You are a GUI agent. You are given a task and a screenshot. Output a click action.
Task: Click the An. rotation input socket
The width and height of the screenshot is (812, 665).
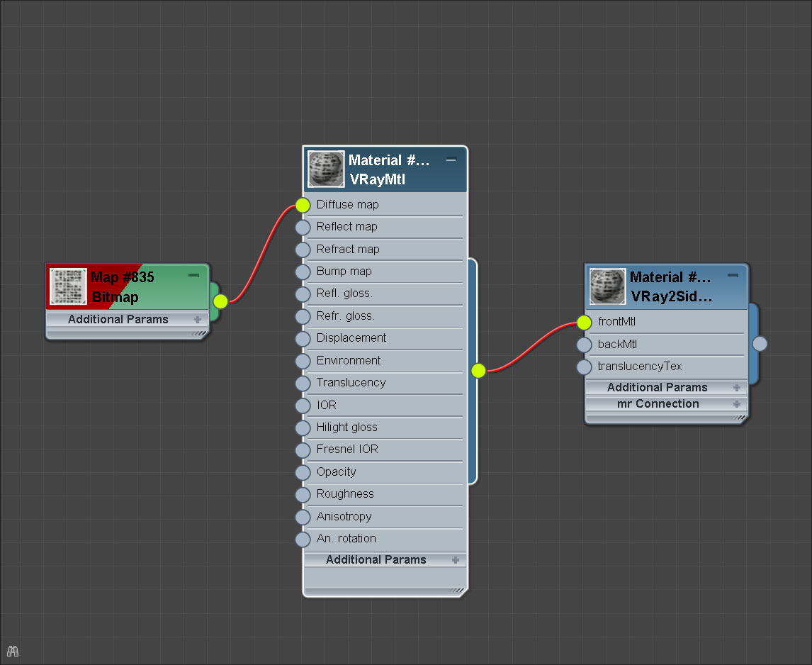click(x=303, y=539)
